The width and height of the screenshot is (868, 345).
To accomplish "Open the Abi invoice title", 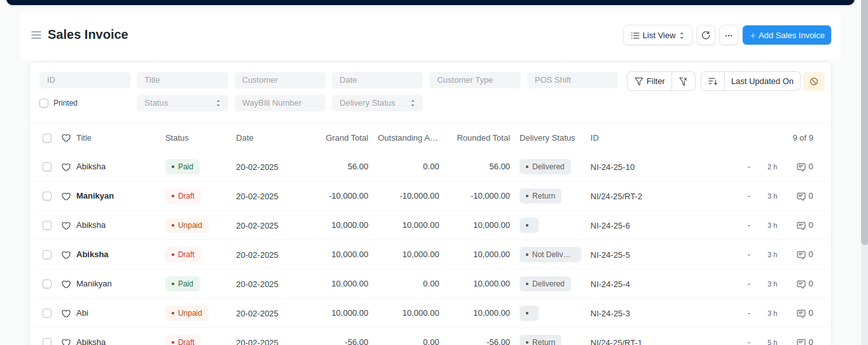I will tap(83, 313).
